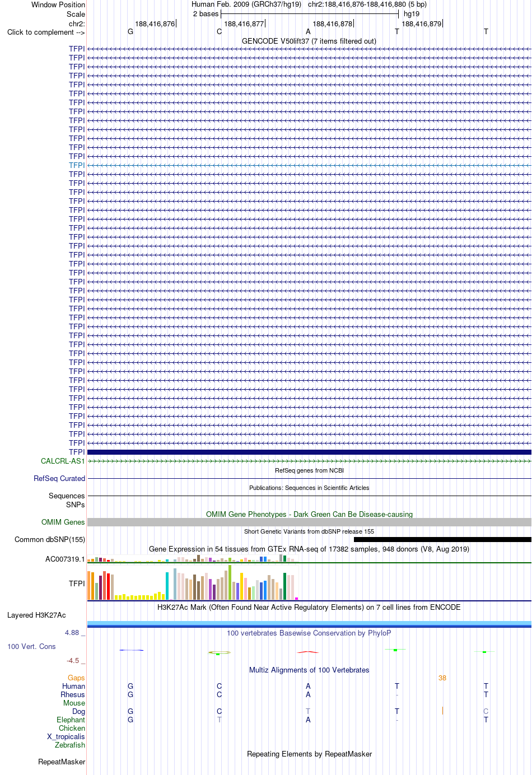
Task: Click the black dbSNP variant bar
Action: point(442,539)
